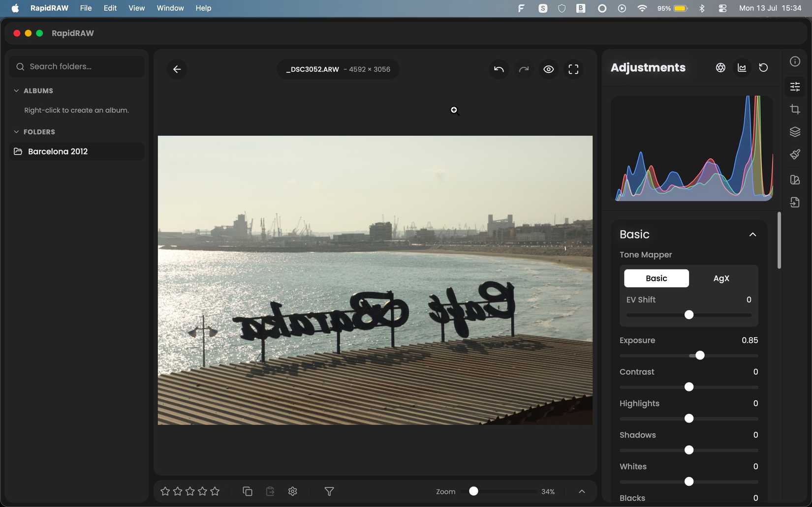The width and height of the screenshot is (812, 507).
Task: Open the RapidRAW application menu
Action: pos(49,8)
